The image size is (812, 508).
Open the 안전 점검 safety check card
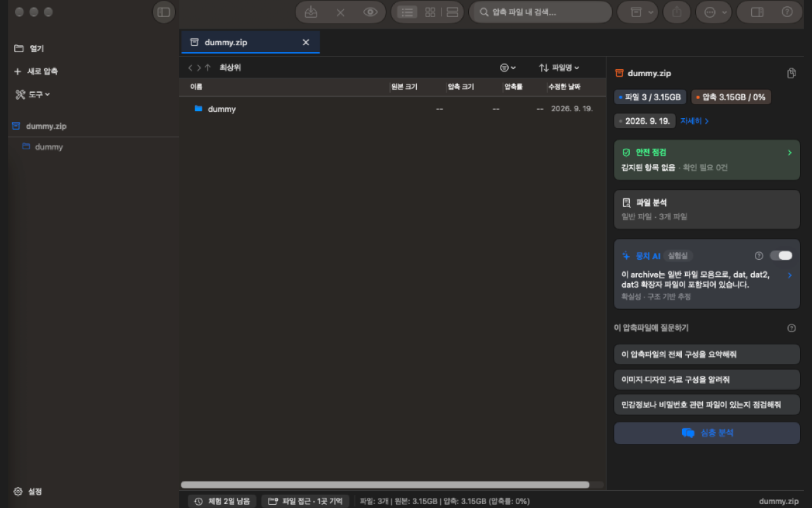707,160
